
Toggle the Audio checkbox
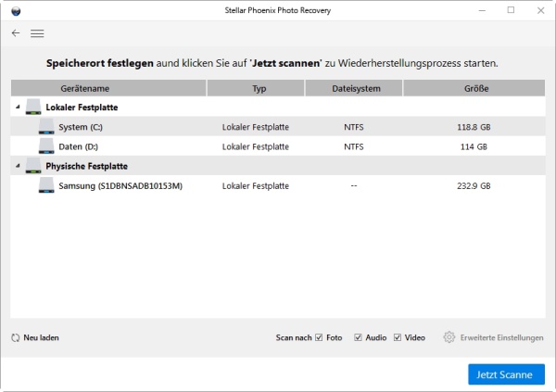[358, 337]
